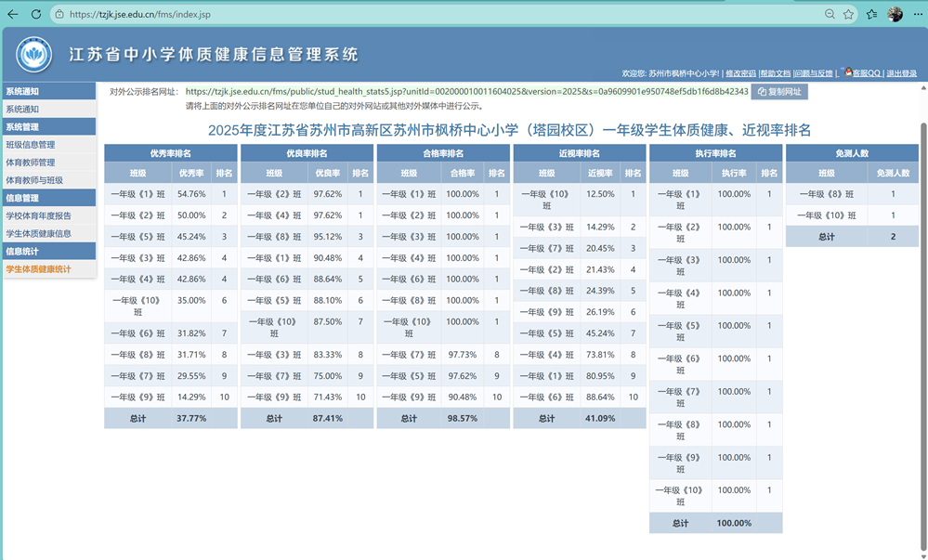Click the 100.00% execution rate total
Screen dimensions: 928x560
[x=734, y=523]
